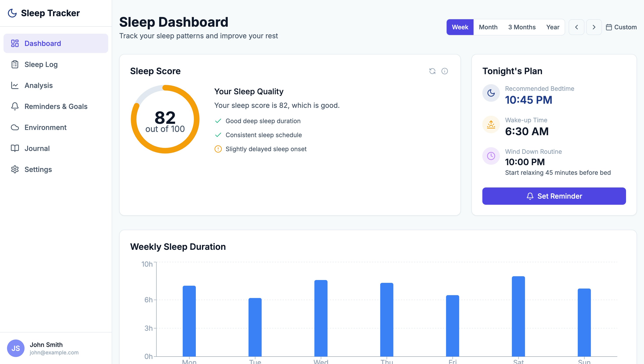The image size is (644, 364).
Task: Open Settings via the gear icon
Action: pos(14,169)
